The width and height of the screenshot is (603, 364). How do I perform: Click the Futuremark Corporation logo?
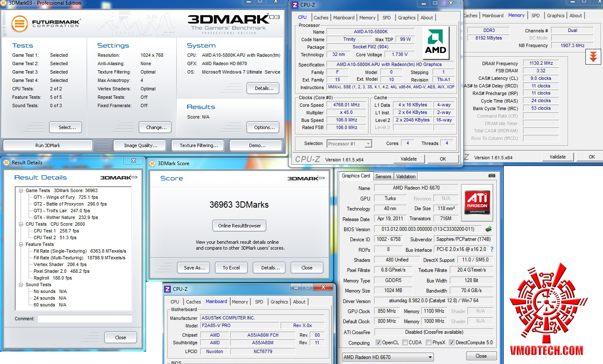pyautogui.click(x=46, y=24)
